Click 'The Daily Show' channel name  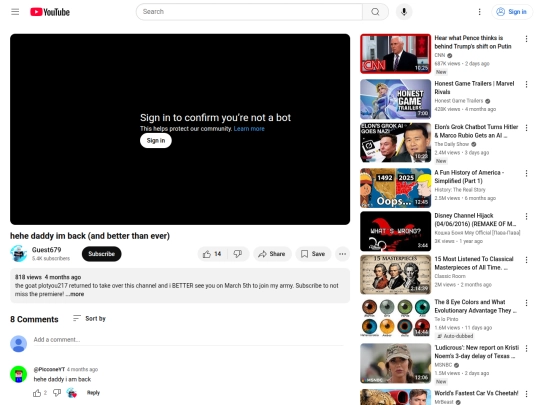(451, 144)
